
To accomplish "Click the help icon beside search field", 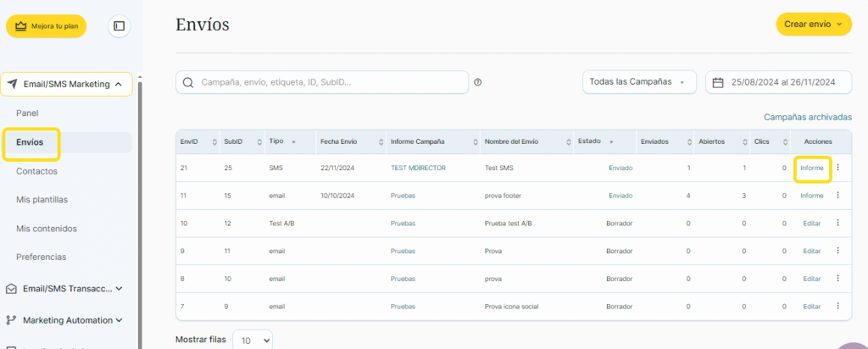I will pos(478,82).
